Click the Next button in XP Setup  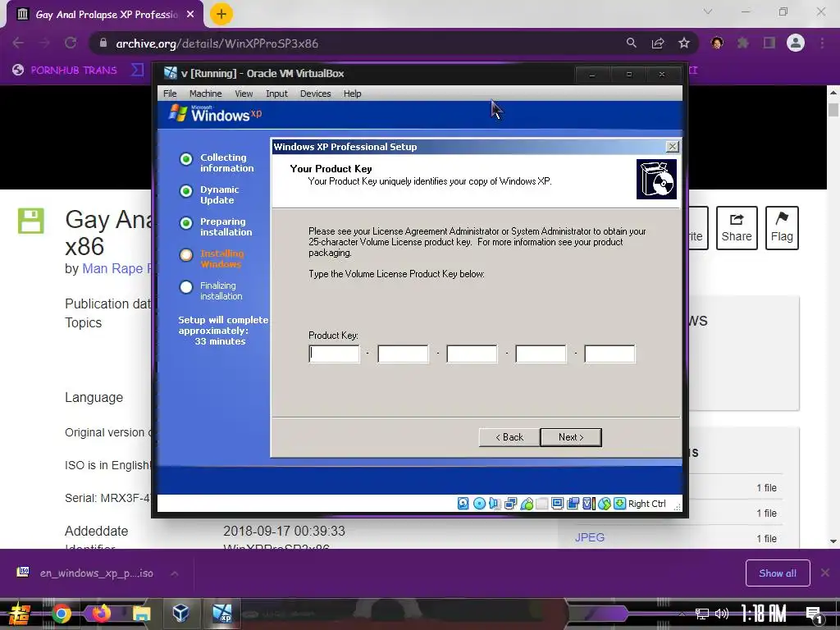pos(571,437)
